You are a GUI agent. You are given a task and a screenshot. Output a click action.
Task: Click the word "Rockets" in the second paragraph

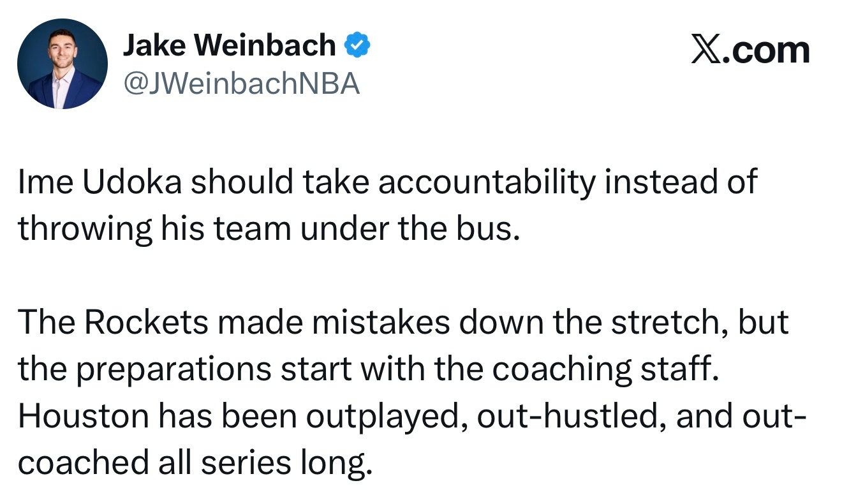tap(146, 322)
